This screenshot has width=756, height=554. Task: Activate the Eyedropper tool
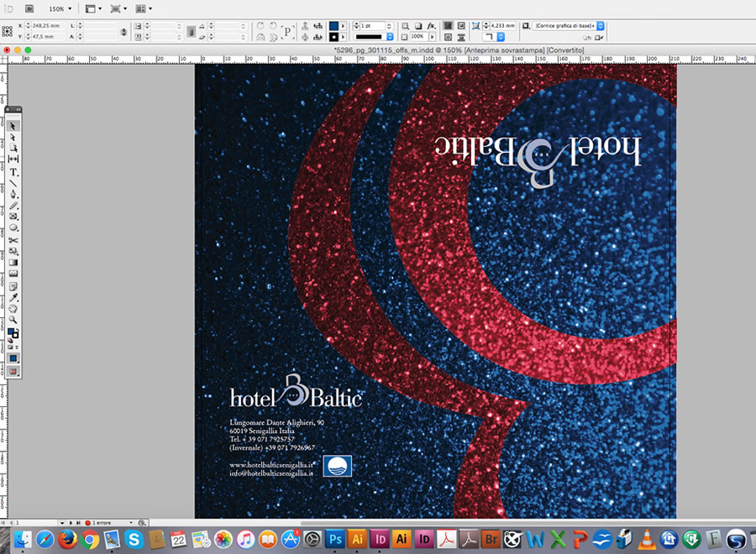[x=14, y=297]
